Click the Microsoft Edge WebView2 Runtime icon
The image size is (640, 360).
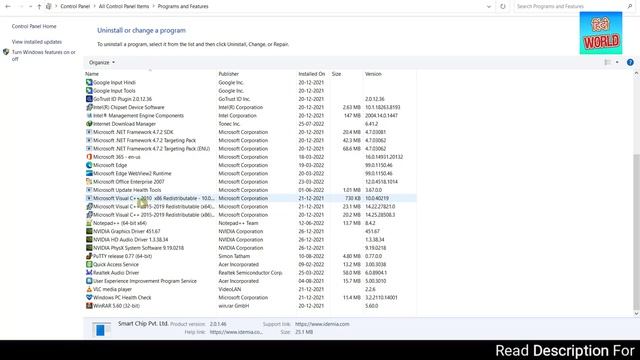(89, 173)
